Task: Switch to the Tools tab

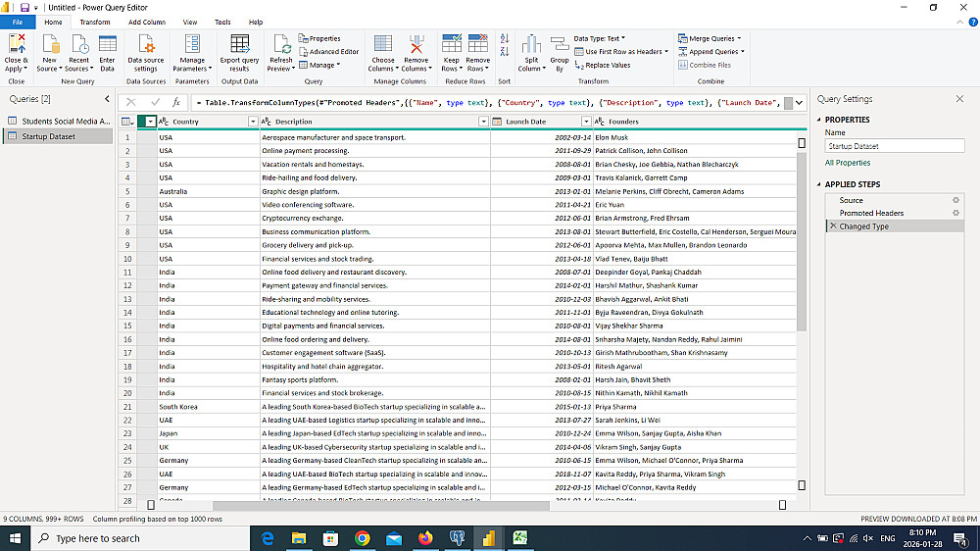Action: click(x=222, y=22)
